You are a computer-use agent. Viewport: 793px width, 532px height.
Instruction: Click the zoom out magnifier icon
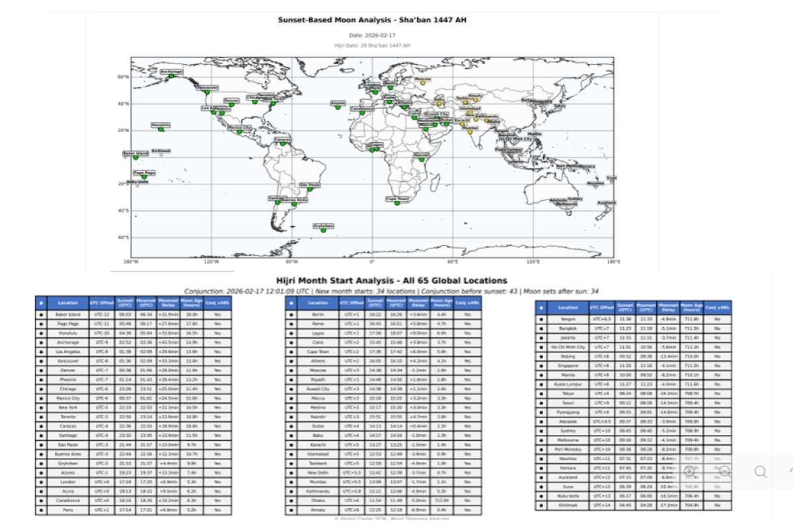click(726, 471)
